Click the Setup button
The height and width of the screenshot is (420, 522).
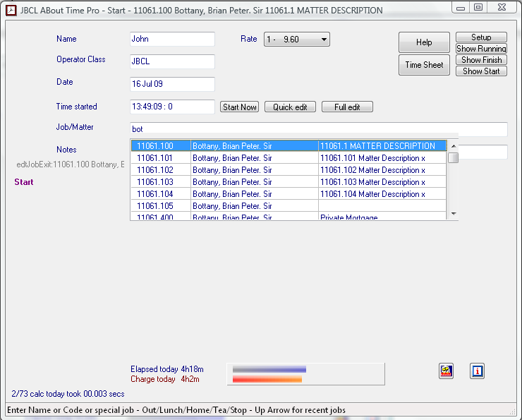pyautogui.click(x=481, y=37)
